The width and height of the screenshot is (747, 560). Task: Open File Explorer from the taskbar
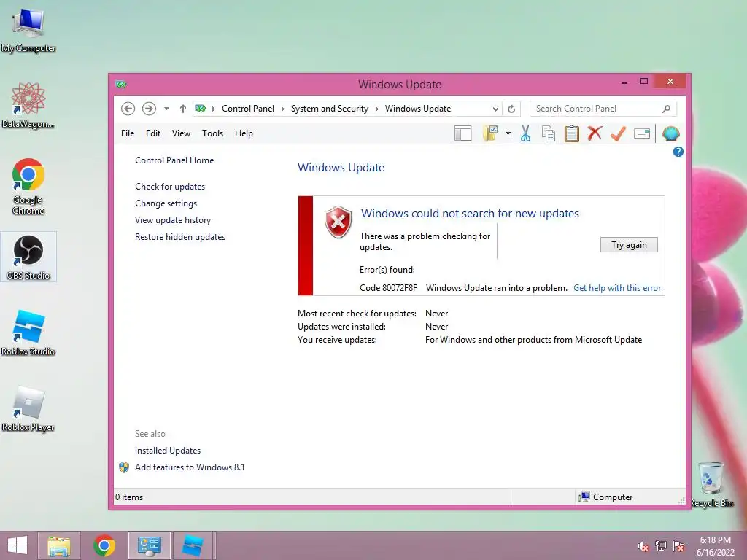(x=59, y=545)
